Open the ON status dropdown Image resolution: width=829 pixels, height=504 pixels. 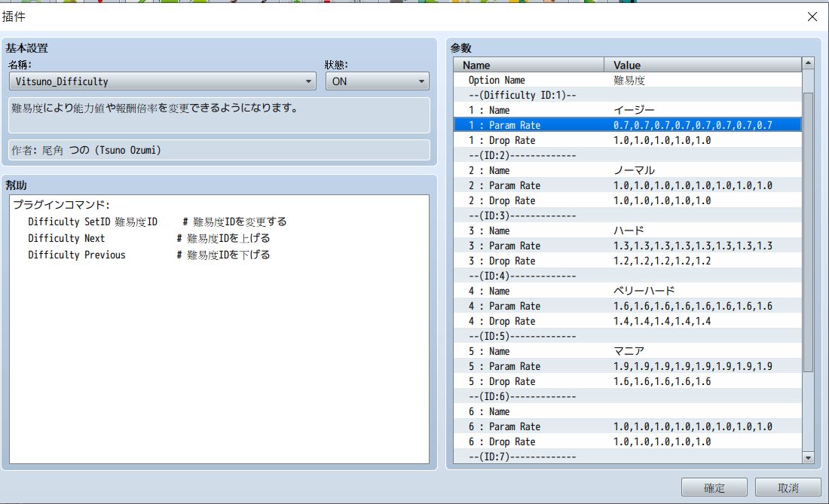[377, 81]
